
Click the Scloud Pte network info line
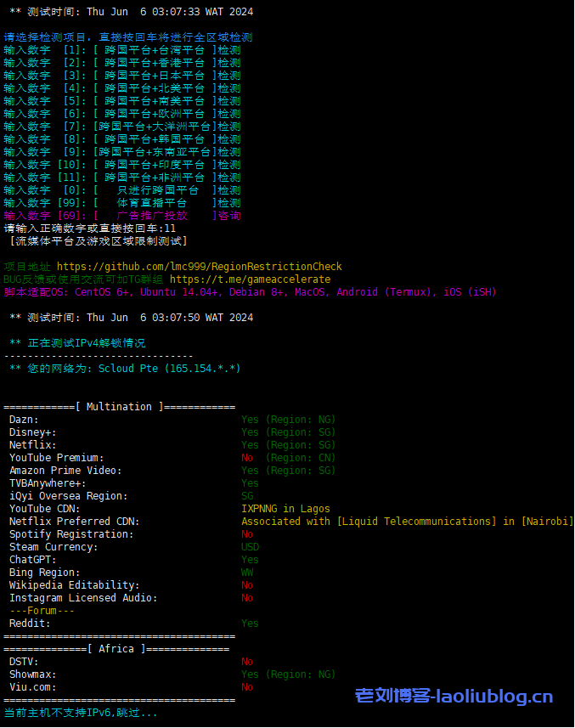tap(125, 369)
